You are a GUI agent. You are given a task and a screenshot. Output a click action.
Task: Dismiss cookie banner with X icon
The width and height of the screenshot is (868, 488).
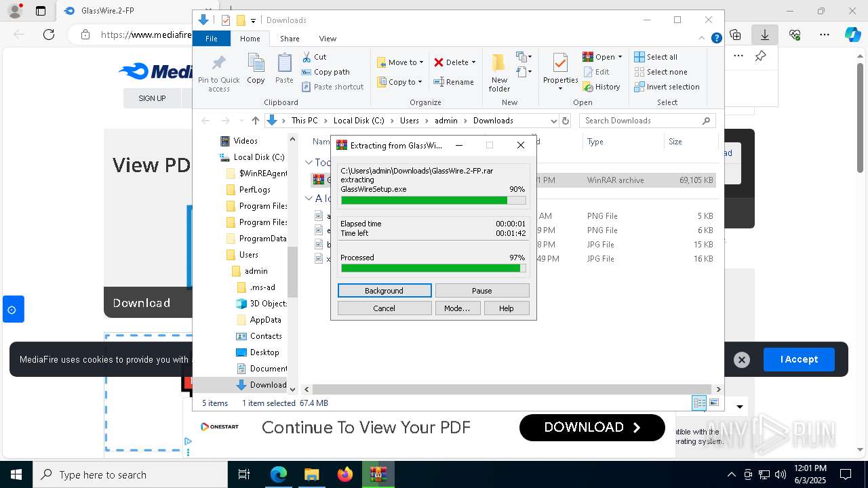coord(742,360)
